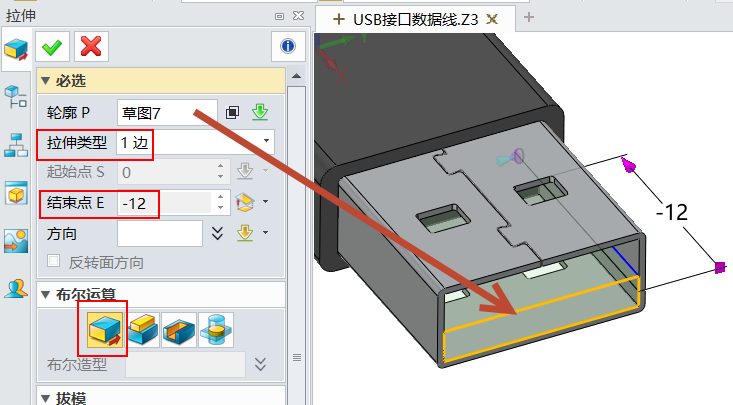Image resolution: width=733 pixels, height=405 pixels.
Task: Expand 方向 double-chevron options
Action: point(216,234)
